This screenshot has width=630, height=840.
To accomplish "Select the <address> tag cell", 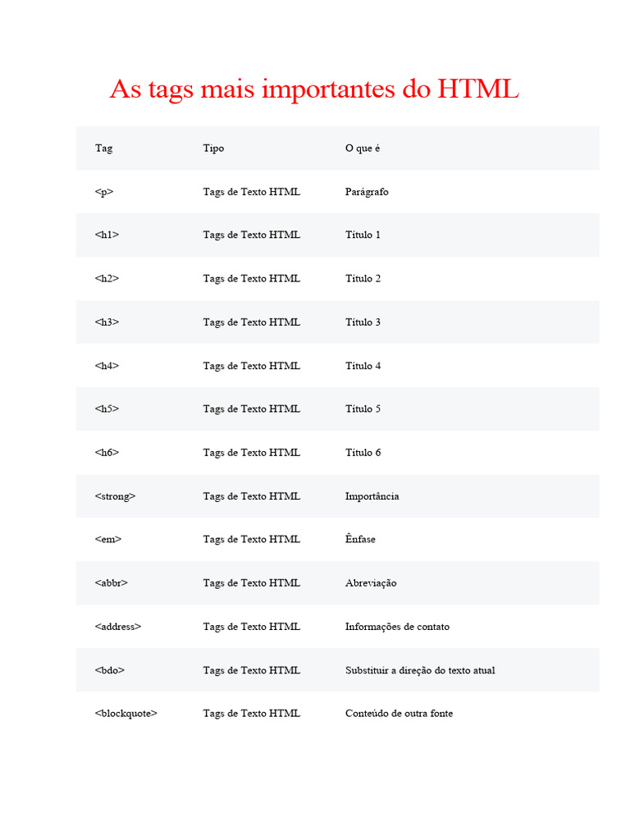I will click(x=118, y=627).
